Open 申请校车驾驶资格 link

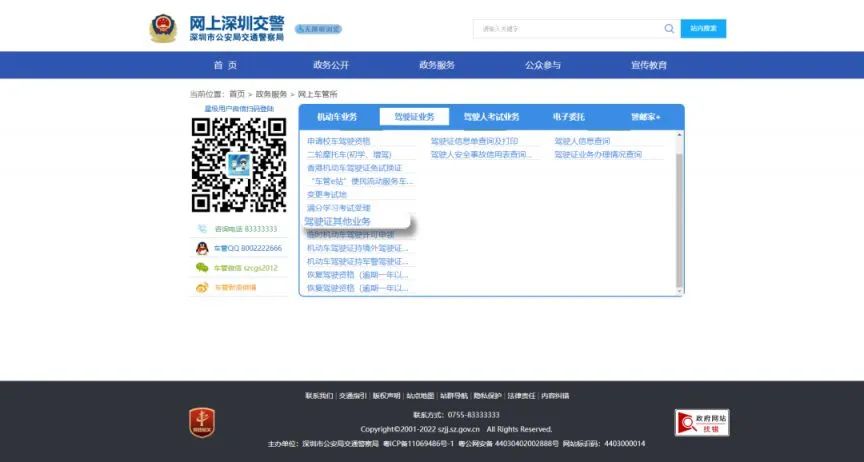[338, 141]
